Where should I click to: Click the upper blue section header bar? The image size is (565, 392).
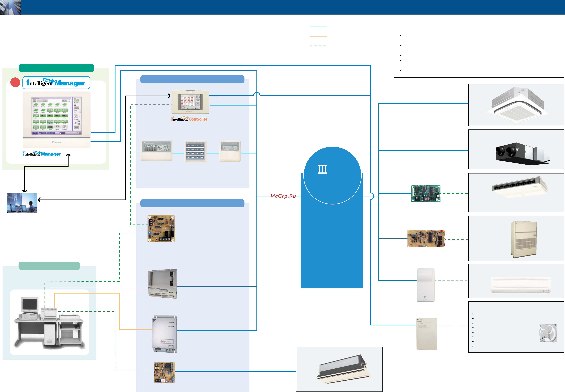[x=192, y=79]
